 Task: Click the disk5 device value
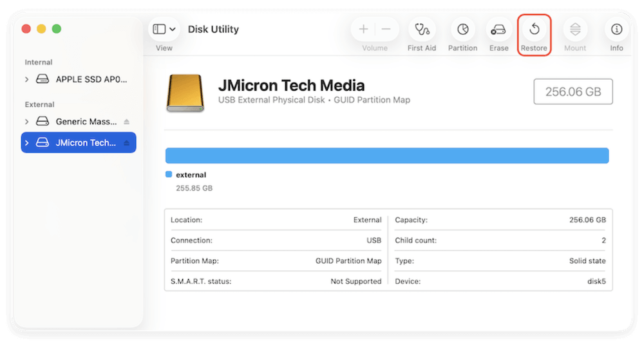coord(596,281)
